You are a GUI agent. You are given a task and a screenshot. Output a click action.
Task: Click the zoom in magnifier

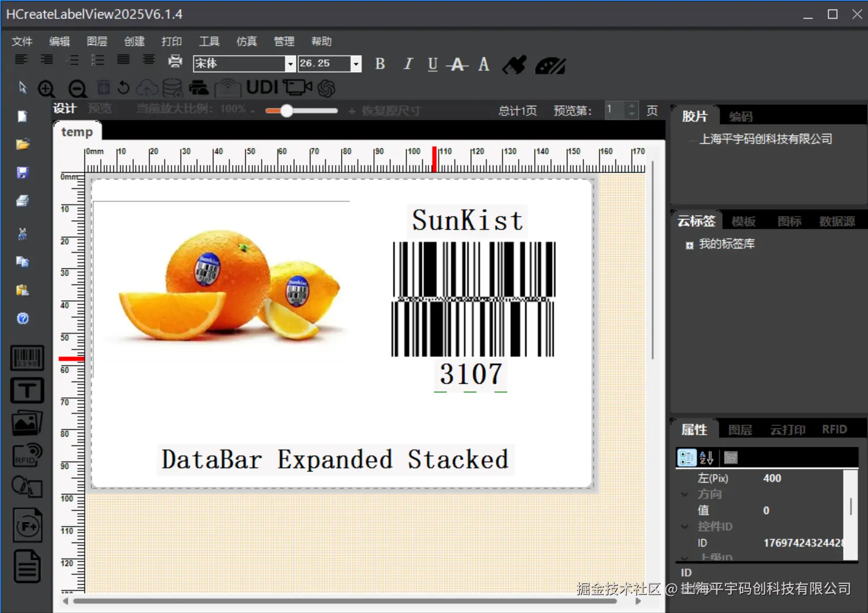47,89
